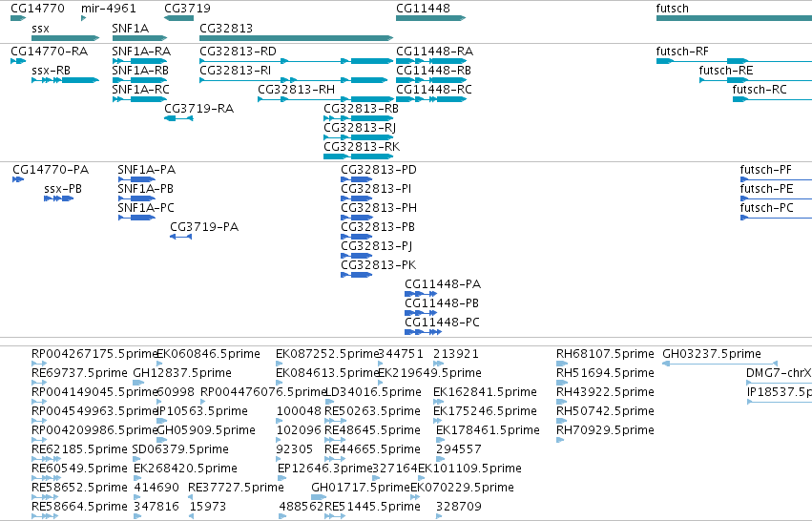
Task: Click EST RH51694.5prime
Action: (x=562, y=383)
